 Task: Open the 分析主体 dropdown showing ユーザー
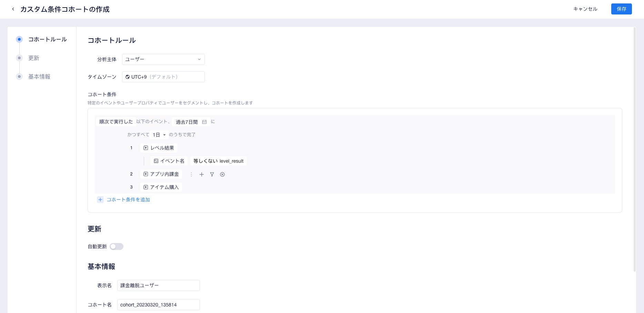click(x=163, y=59)
